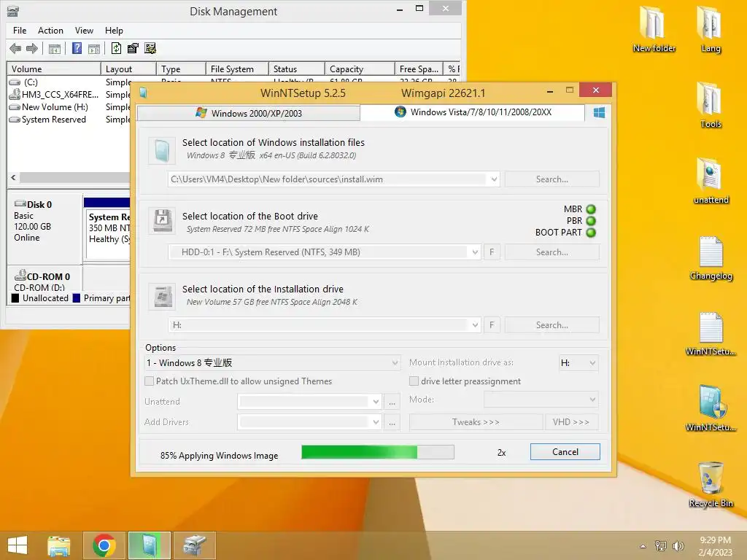
Task: Click the F button beside installation drive
Action: 492,325
